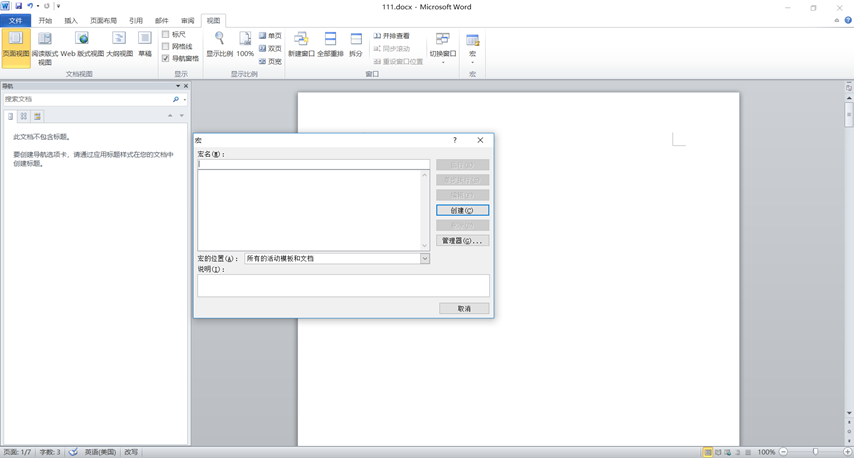Choose 双页 two pages zoom
Screen dimensions: 854x458
(x=270, y=48)
